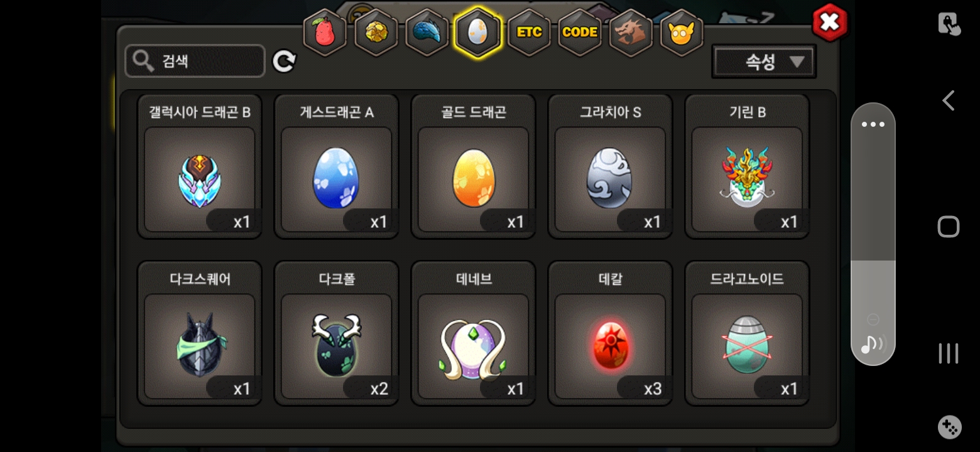The image size is (980, 452).
Task: Select the highlighted egg tab
Action: pyautogui.click(x=477, y=33)
